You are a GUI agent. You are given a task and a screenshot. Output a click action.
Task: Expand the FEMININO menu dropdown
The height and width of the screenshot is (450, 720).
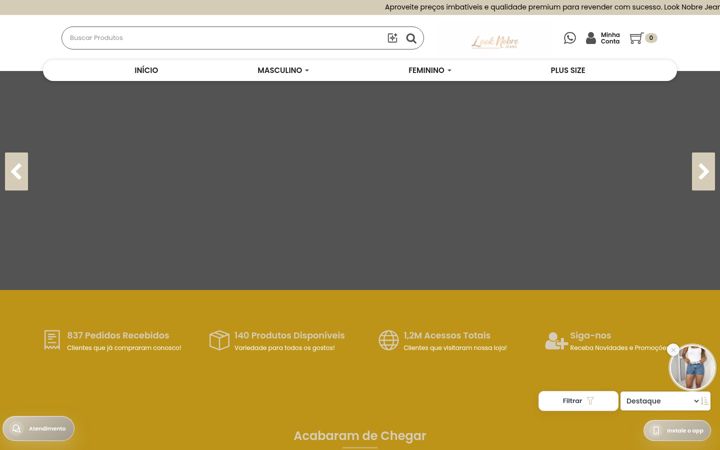pos(430,70)
